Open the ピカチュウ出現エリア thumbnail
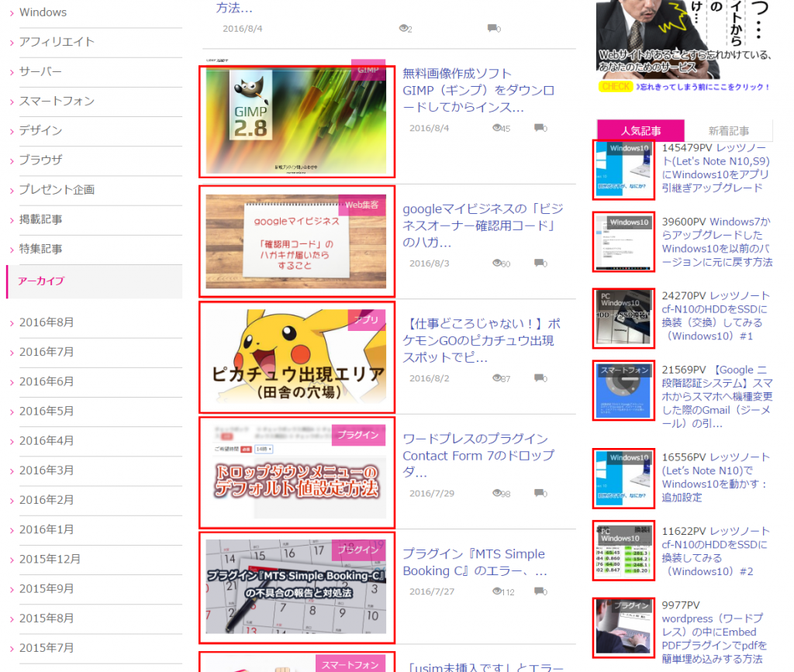794x672 pixels. tap(296, 357)
